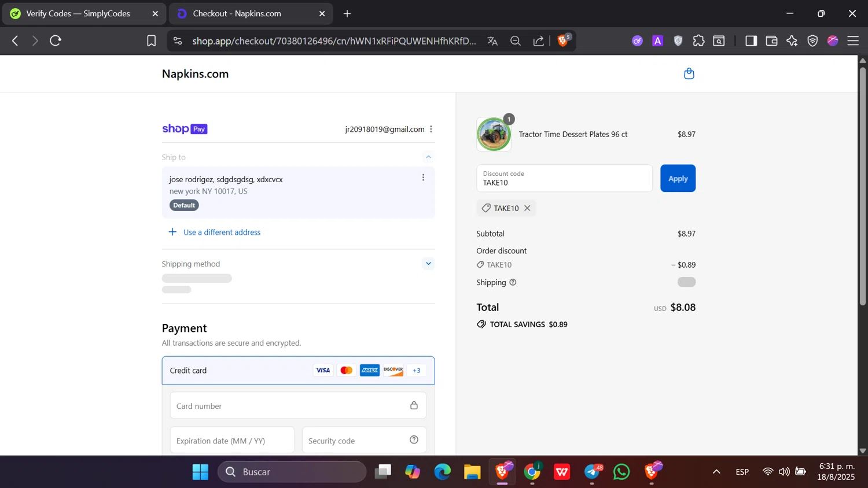This screenshot has height=488, width=868.
Task: Click the Expiration date field
Action: [x=232, y=440]
